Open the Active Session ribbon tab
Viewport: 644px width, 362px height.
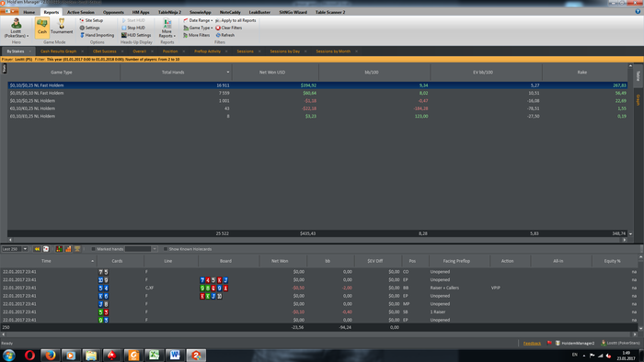[81, 12]
